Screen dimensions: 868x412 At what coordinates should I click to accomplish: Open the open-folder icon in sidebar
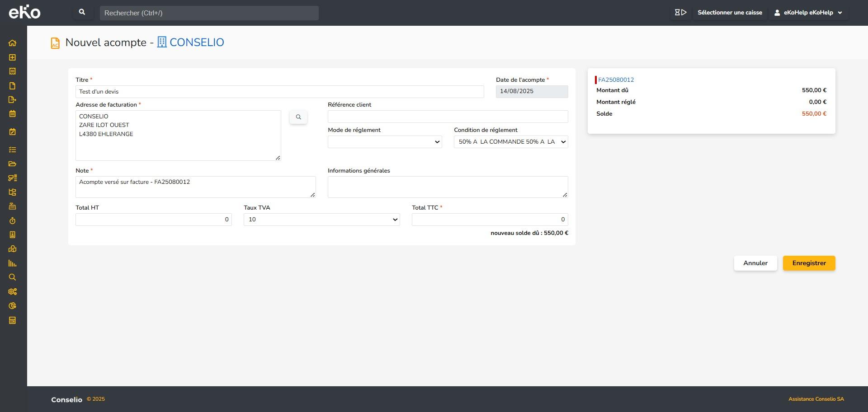12,164
